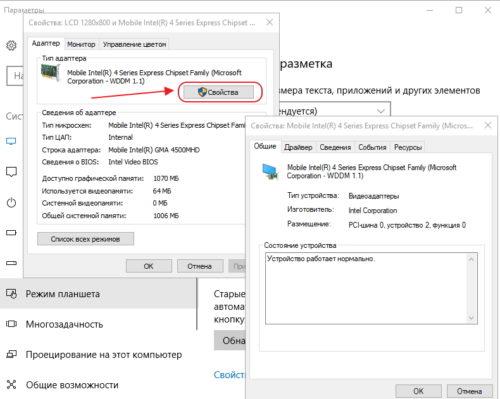
Task: Click the 64 МБ video memory value
Action: tap(162, 191)
